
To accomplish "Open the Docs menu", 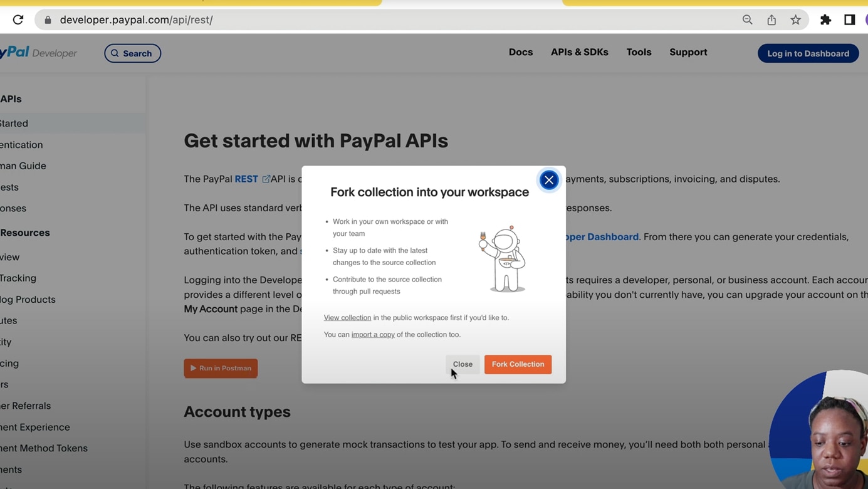I will (x=521, y=52).
